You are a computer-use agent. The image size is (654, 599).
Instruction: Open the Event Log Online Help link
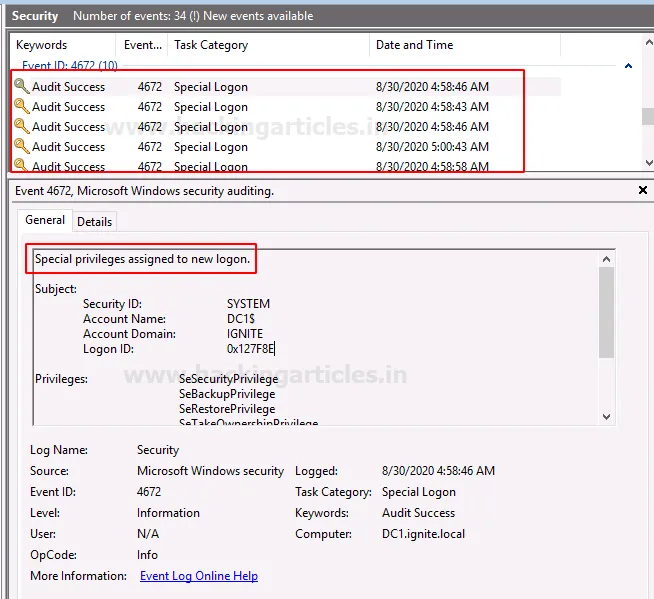point(198,576)
